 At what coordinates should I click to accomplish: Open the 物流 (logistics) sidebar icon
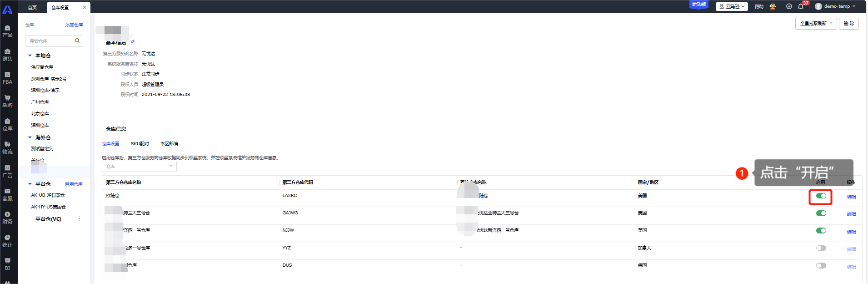click(7, 147)
